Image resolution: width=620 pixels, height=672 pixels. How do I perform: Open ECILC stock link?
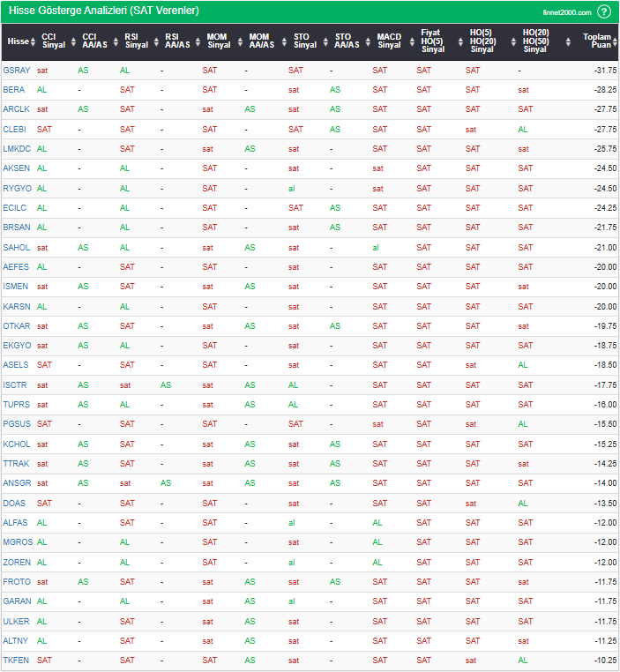pos(15,208)
